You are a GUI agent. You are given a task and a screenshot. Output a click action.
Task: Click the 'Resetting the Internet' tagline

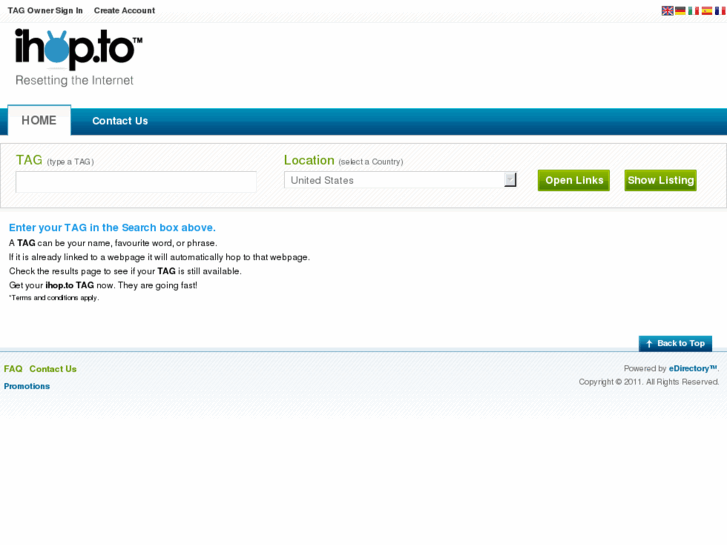(74, 80)
